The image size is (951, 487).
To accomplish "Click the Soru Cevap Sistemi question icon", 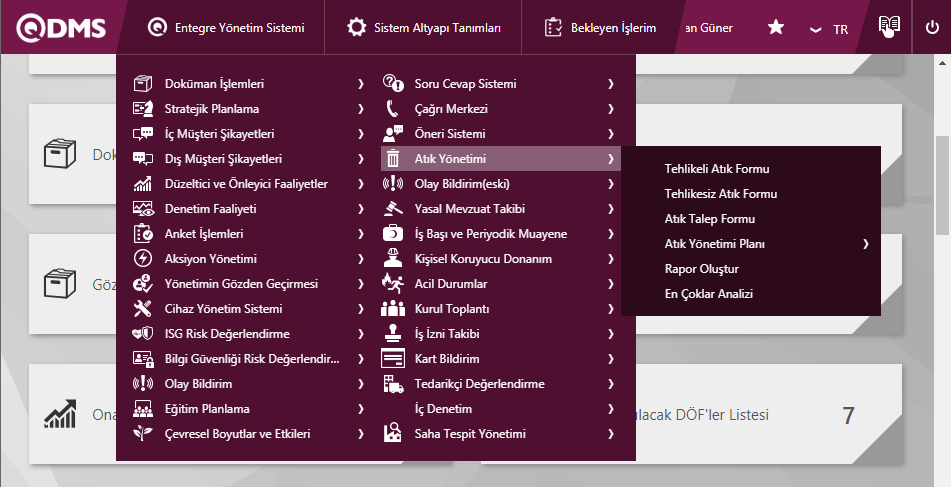I will pyautogui.click(x=393, y=84).
